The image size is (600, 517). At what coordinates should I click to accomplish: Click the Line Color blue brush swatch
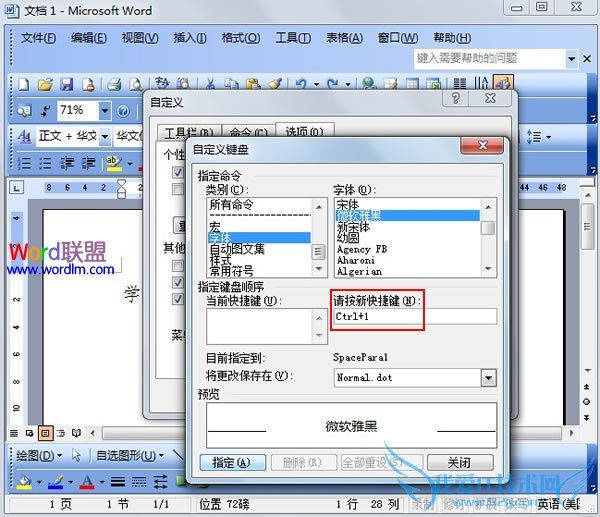(55, 482)
